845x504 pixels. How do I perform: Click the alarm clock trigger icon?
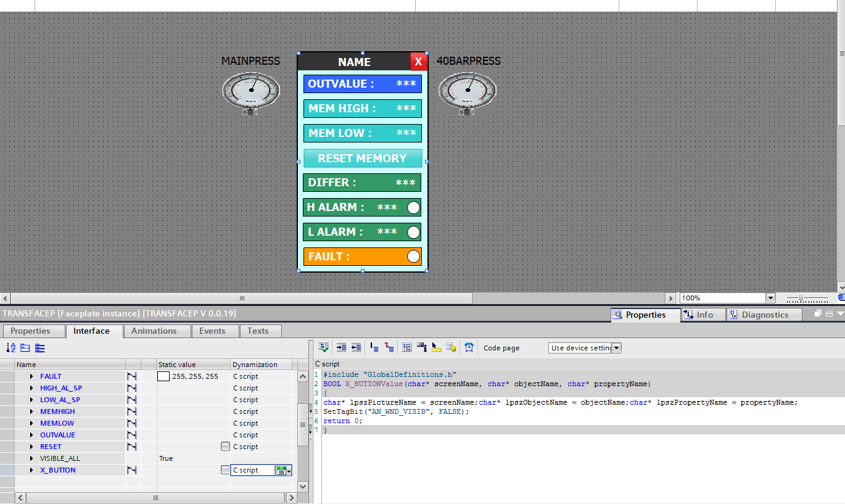pos(469,347)
